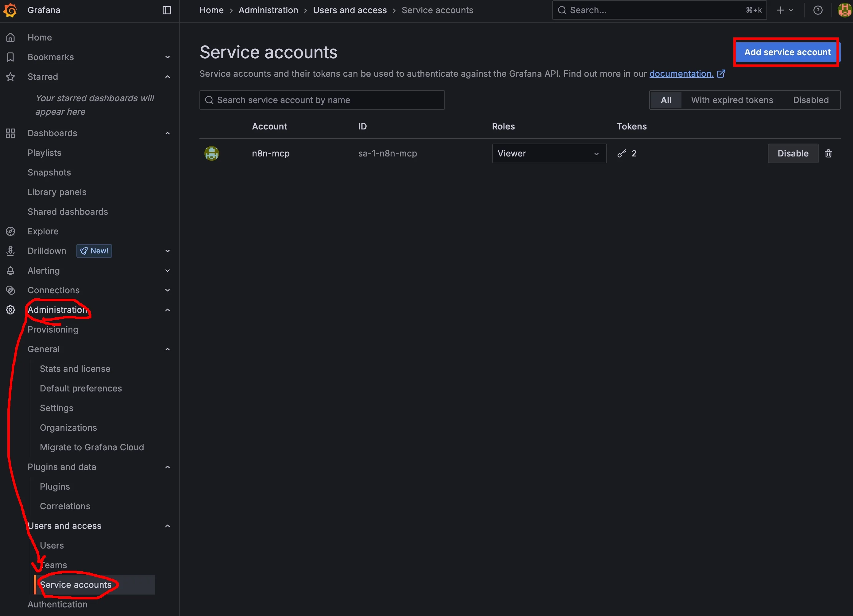Click the Add service account button
This screenshot has height=616, width=853.
click(x=787, y=52)
